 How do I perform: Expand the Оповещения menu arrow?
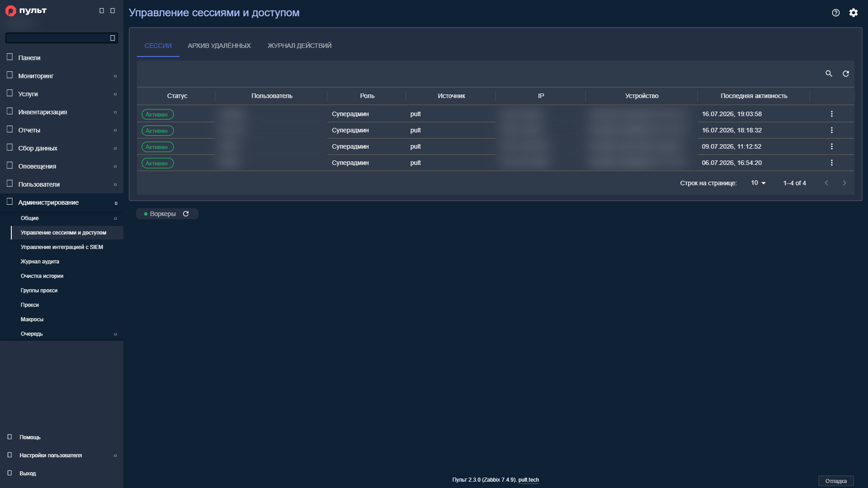click(x=115, y=166)
